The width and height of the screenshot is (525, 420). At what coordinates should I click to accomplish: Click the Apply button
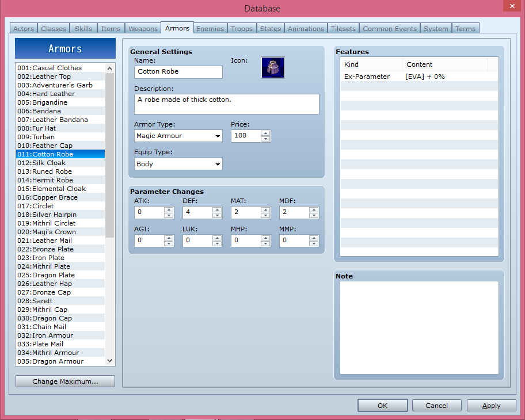click(x=491, y=405)
